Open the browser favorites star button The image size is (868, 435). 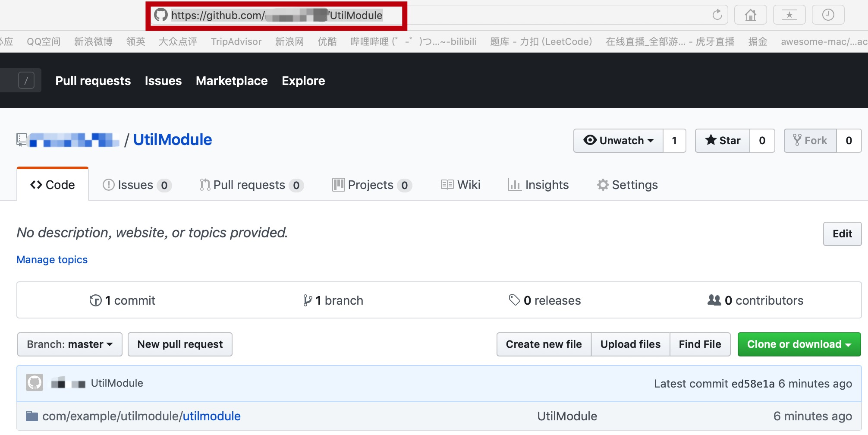pos(789,15)
